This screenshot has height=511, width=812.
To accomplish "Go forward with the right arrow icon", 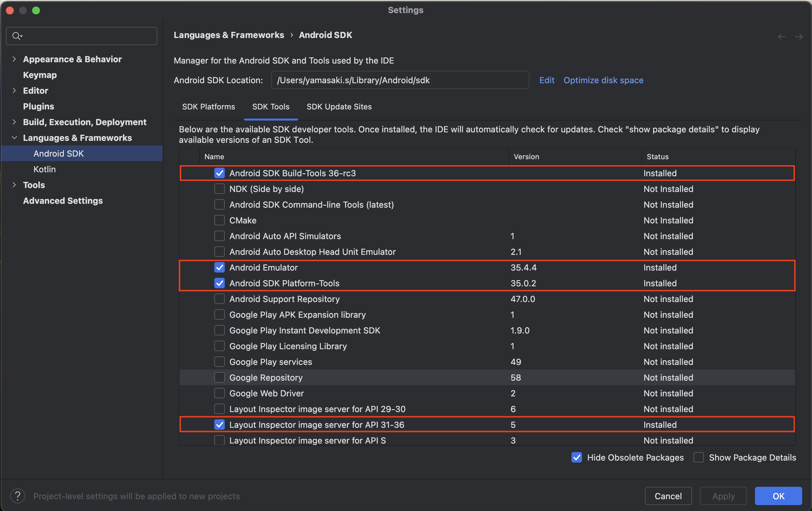I will 799,36.
